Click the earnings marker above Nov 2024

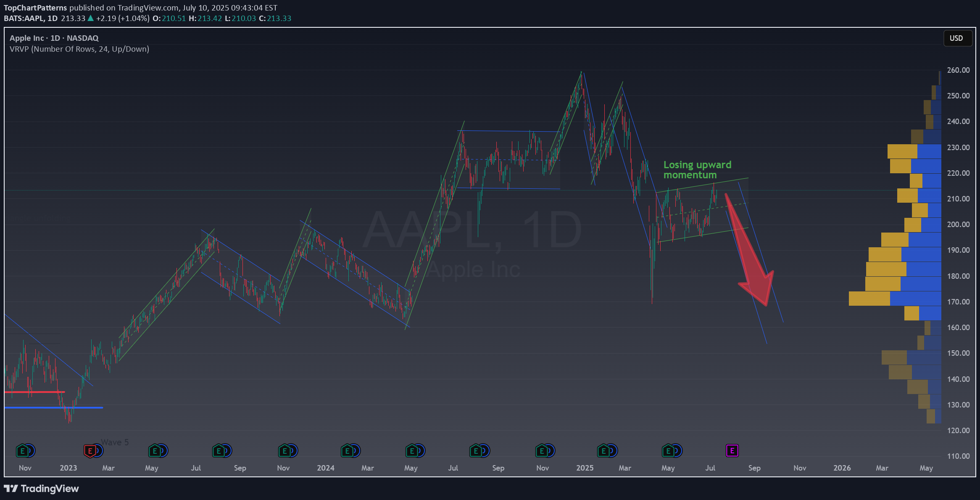(542, 451)
